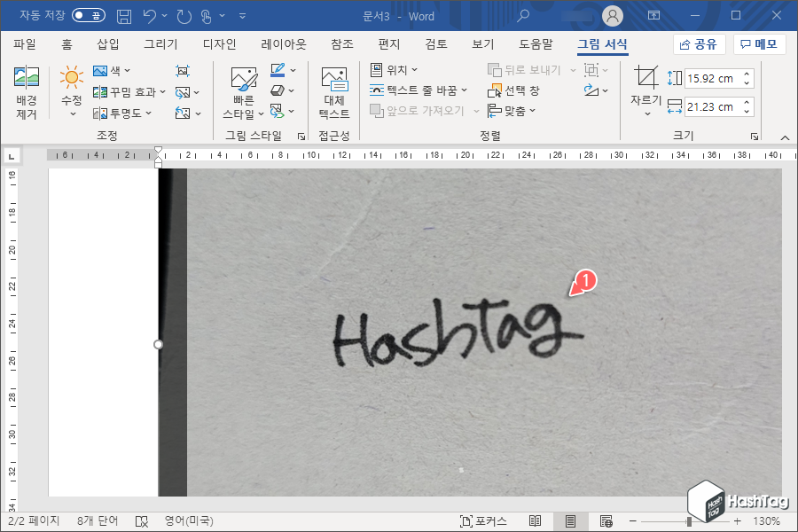
Task: Click the 대체 텍스트 alt text button
Action: click(x=334, y=93)
